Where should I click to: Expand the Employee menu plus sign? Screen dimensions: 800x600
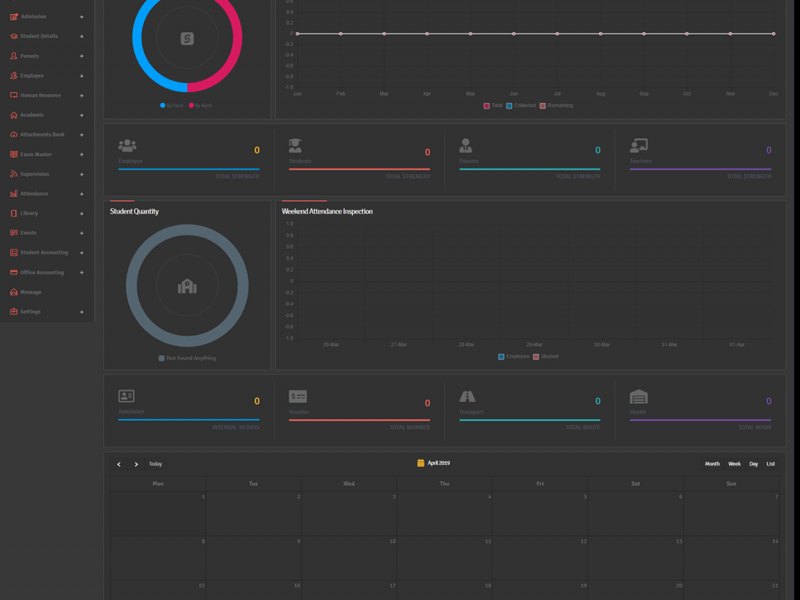[x=82, y=76]
